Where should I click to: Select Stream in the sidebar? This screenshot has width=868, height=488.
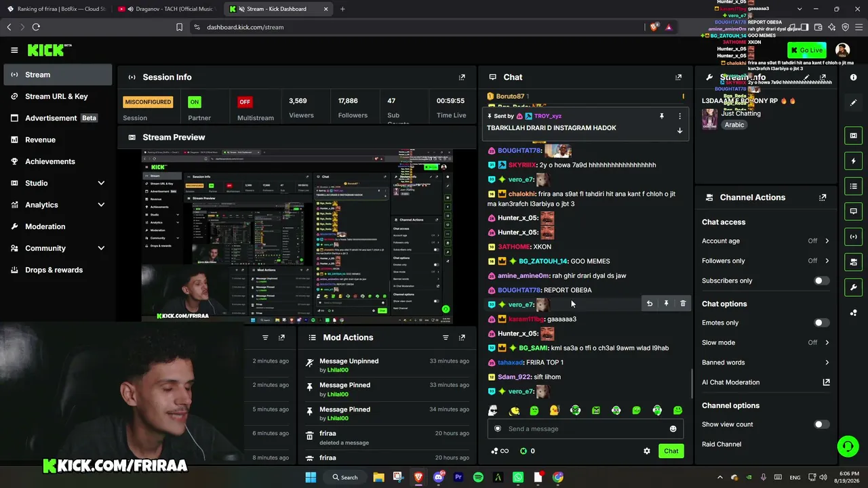coord(57,75)
